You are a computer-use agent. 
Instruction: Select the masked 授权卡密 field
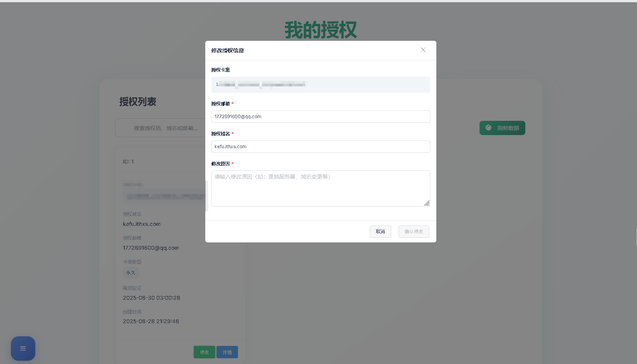pyautogui.click(x=320, y=85)
